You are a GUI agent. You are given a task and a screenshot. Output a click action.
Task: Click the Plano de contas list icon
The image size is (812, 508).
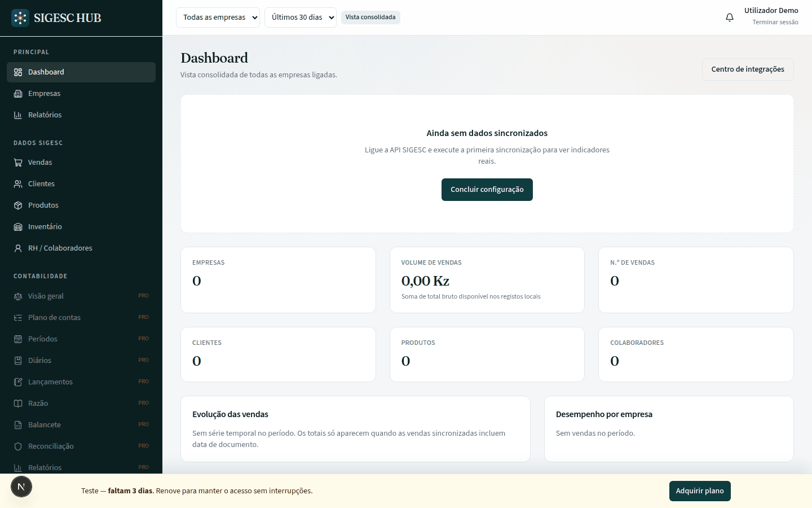pyautogui.click(x=18, y=318)
